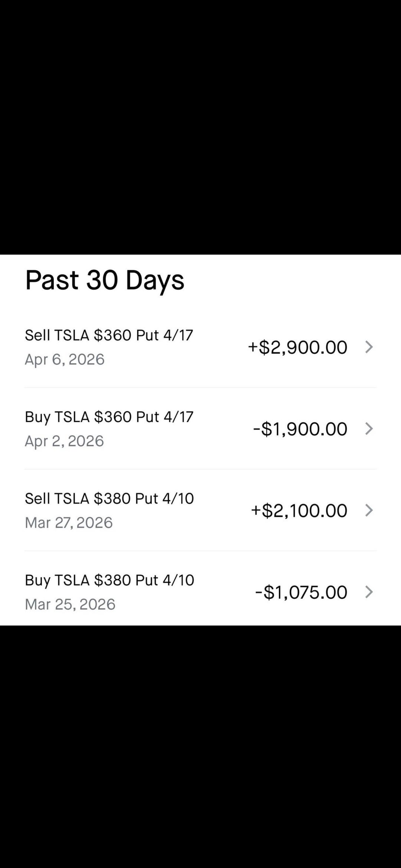Click the Mar 27, 2026 date label
Viewport: 401px width, 868px height.
click(69, 523)
